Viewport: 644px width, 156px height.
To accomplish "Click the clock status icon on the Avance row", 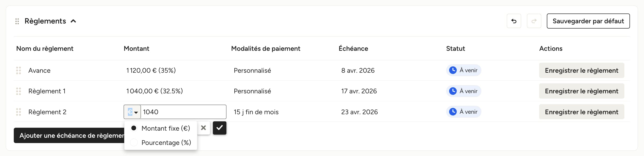I will pyautogui.click(x=453, y=70).
